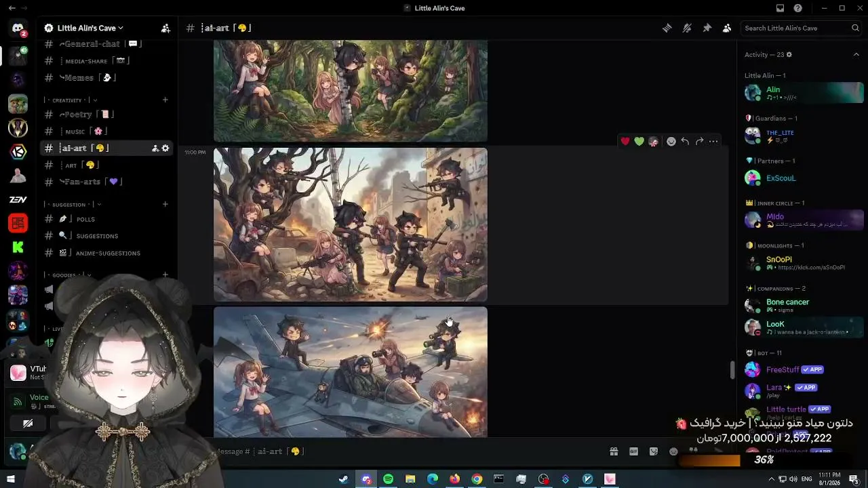Open Activity settings gear in member list
The height and width of the screenshot is (488, 868).
tap(789, 55)
